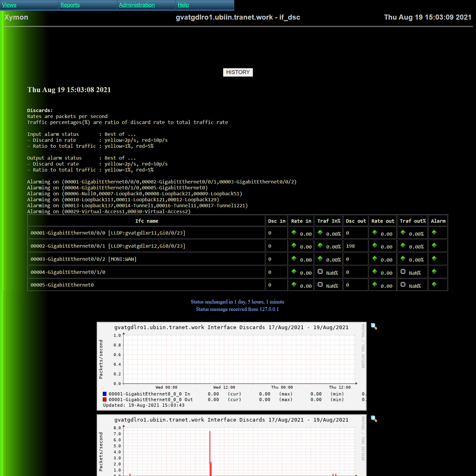Expand the Reports dropdown menu

tap(70, 5)
